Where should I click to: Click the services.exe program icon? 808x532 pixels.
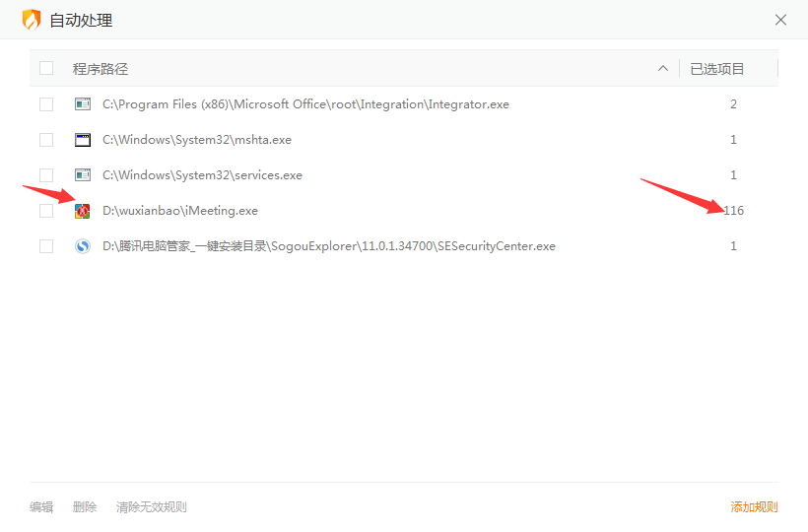83,175
